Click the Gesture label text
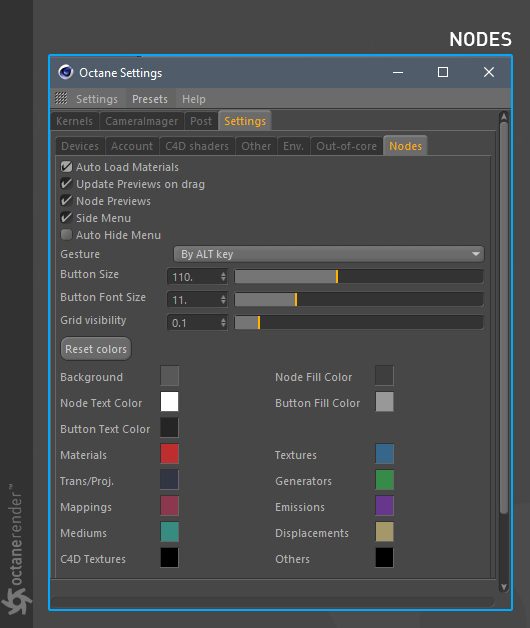Image resolution: width=530 pixels, height=628 pixels. click(x=80, y=254)
